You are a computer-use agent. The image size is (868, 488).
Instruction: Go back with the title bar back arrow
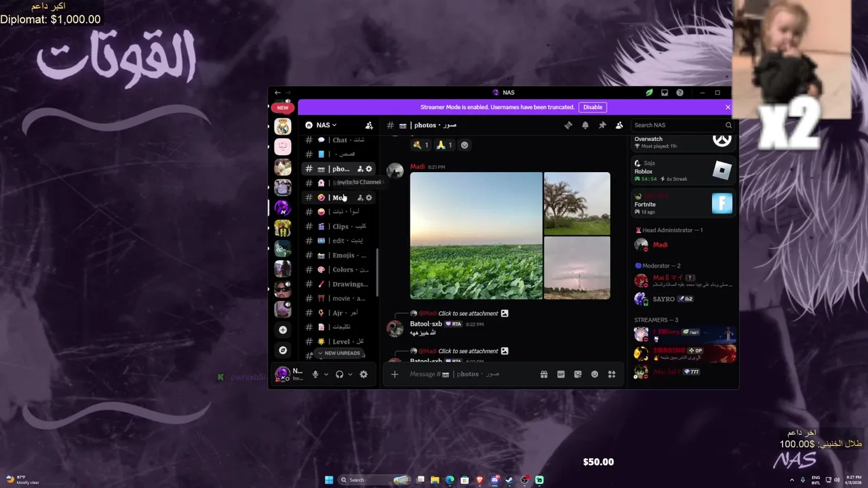point(277,93)
